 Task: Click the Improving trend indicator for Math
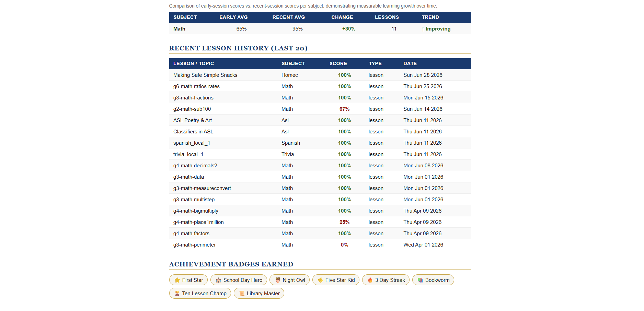[436, 29]
